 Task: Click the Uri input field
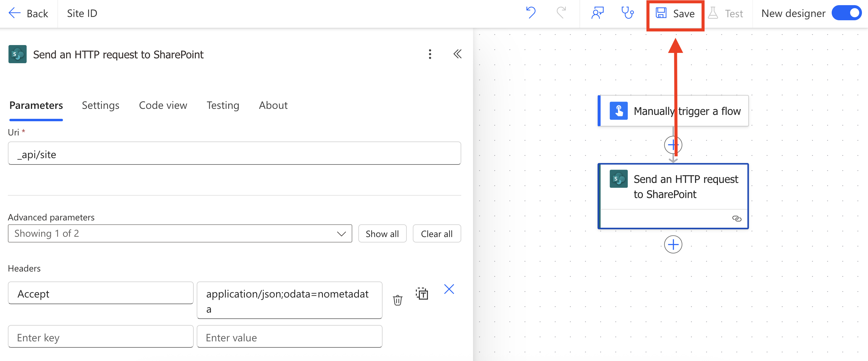click(x=234, y=154)
